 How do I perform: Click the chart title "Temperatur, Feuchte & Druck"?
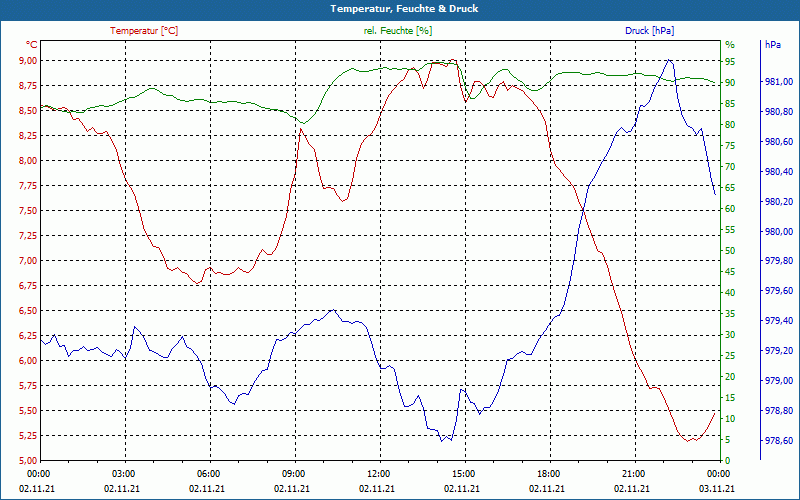(x=404, y=9)
